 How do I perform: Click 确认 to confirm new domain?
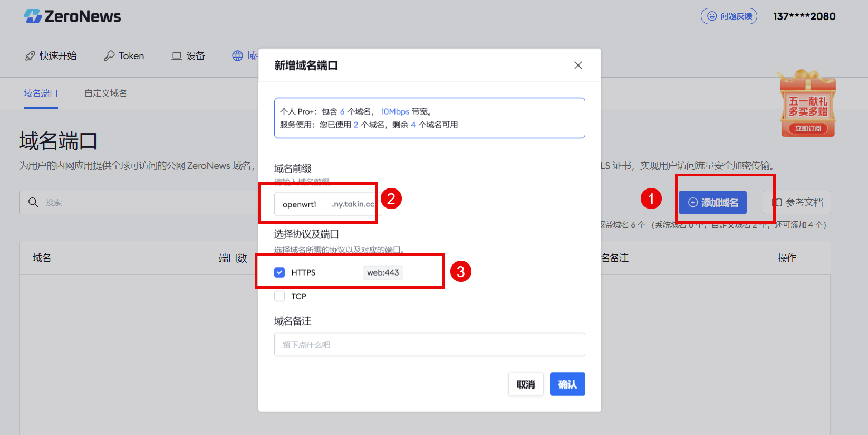[567, 384]
